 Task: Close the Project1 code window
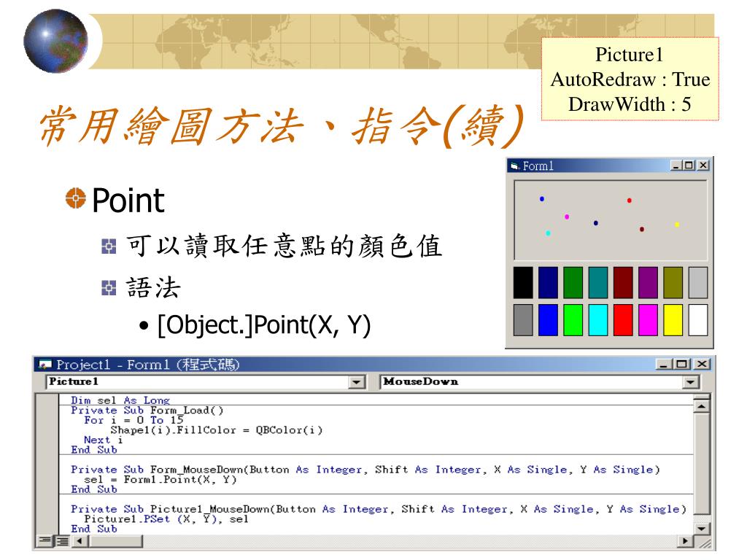[701, 365]
